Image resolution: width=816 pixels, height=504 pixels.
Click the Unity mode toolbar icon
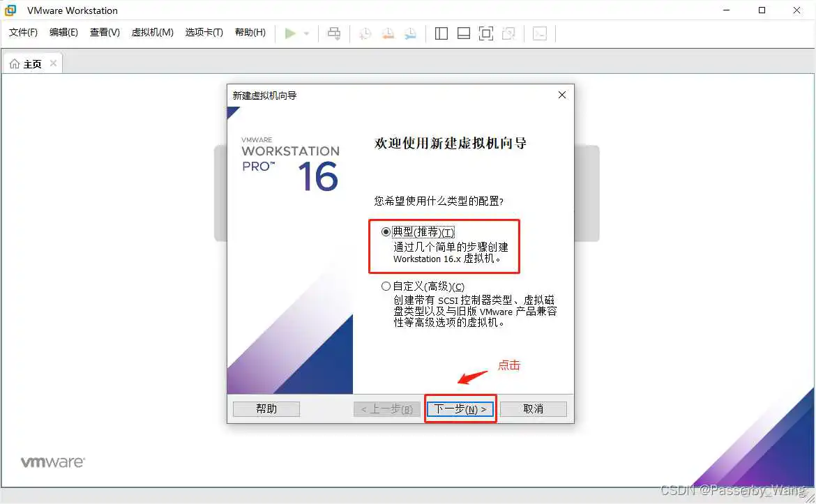[508, 33]
